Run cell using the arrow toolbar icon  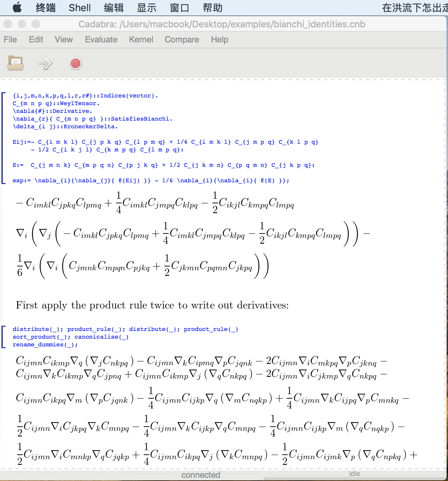[x=46, y=63]
